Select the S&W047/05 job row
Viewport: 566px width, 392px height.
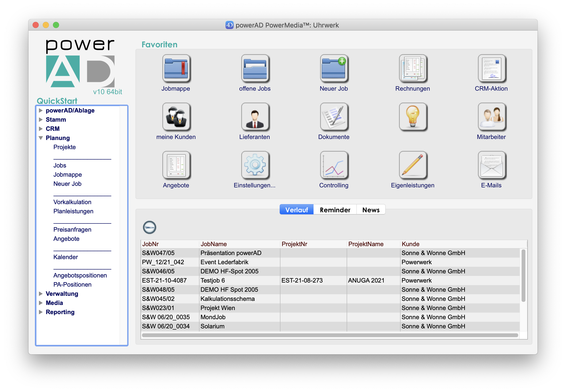(330, 253)
